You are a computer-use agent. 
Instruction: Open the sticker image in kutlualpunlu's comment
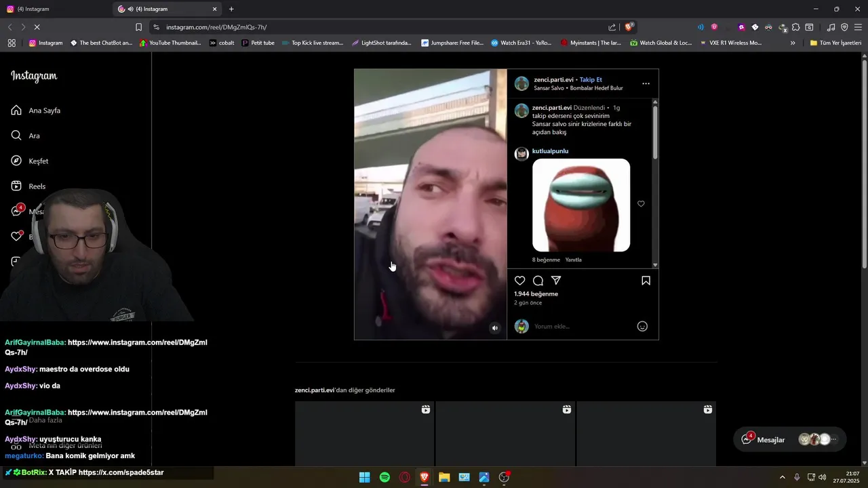pyautogui.click(x=581, y=205)
